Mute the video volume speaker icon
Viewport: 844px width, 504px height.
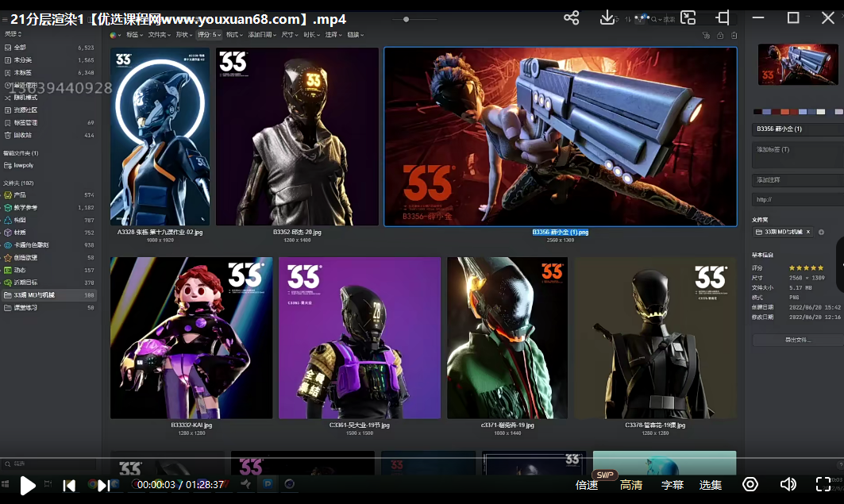point(788,485)
